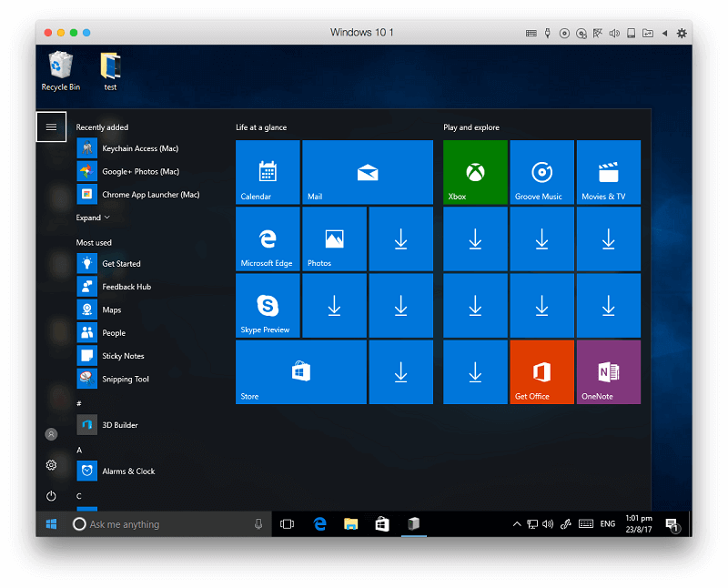Open the clock showing 1:01 pm

[x=639, y=524]
